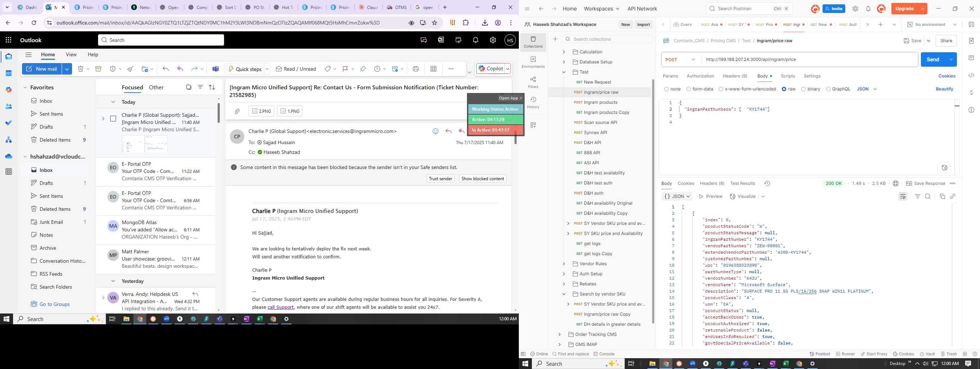
Task: Click the Archive icon in Outlook ribbon
Action: point(98,69)
